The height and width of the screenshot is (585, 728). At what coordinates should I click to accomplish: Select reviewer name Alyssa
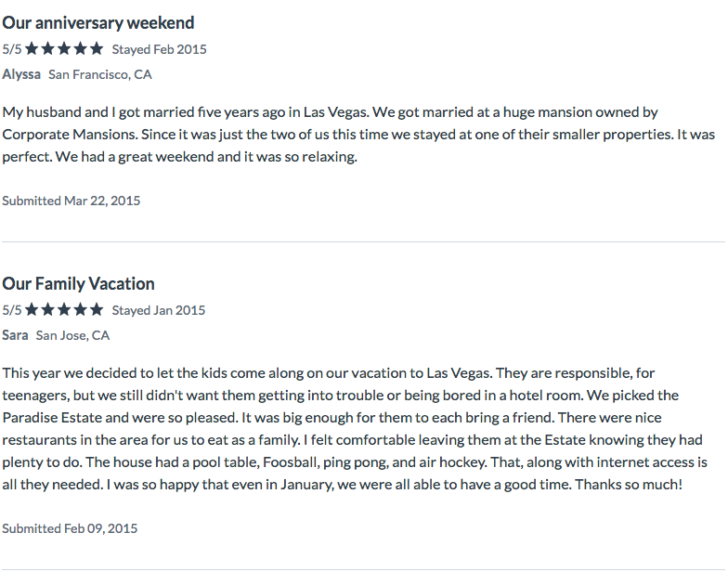pyautogui.click(x=21, y=74)
